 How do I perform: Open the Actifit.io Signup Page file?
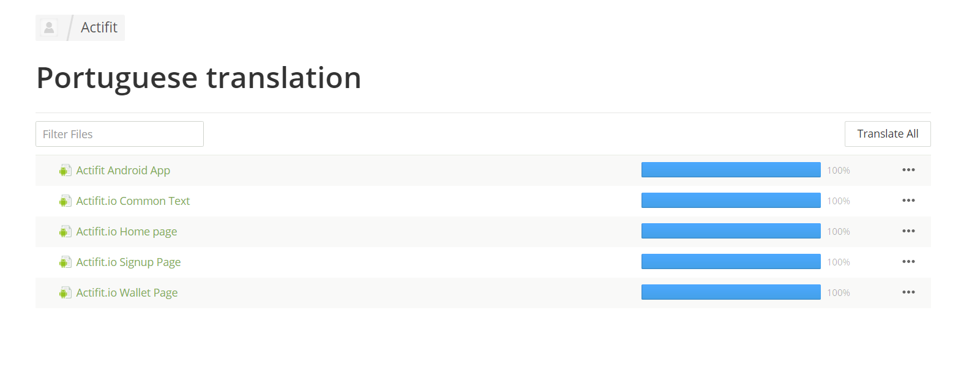click(129, 262)
